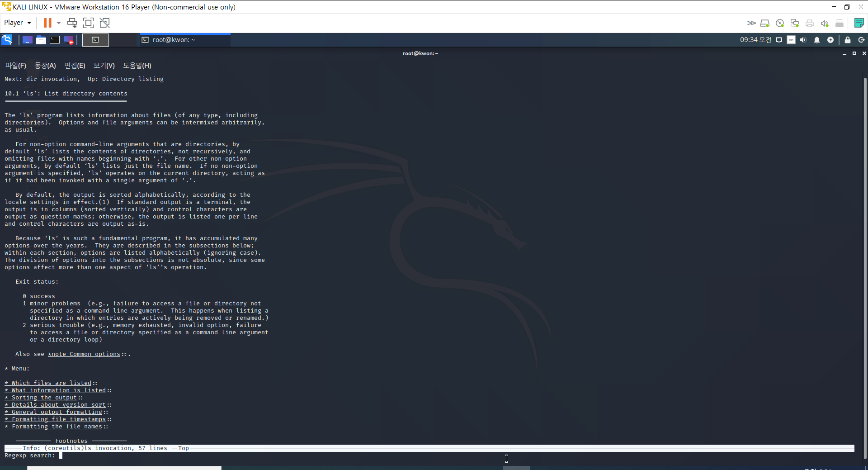This screenshot has height=470, width=868.
Task: Close the root@kwon terminal window
Action: coord(864,53)
